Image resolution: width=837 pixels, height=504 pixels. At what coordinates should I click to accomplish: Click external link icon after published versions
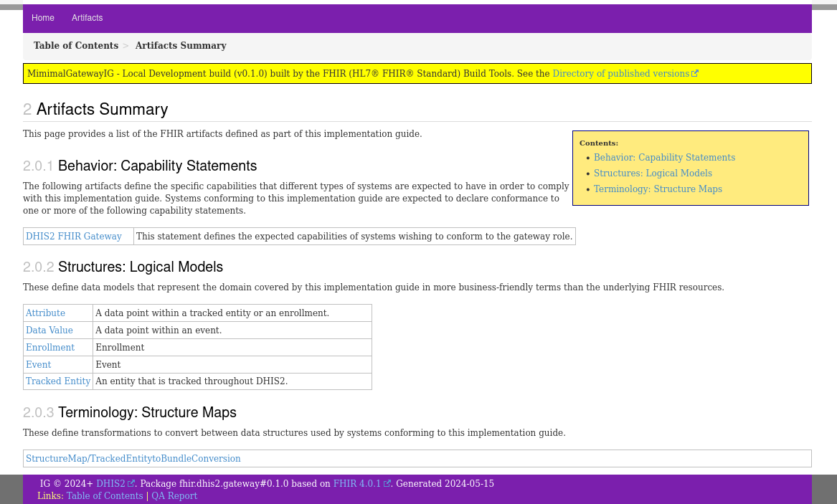[695, 74]
